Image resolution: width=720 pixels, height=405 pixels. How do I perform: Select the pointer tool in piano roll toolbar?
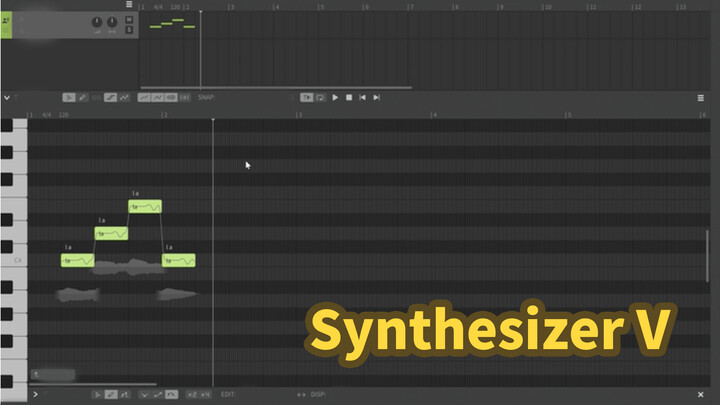(x=69, y=97)
